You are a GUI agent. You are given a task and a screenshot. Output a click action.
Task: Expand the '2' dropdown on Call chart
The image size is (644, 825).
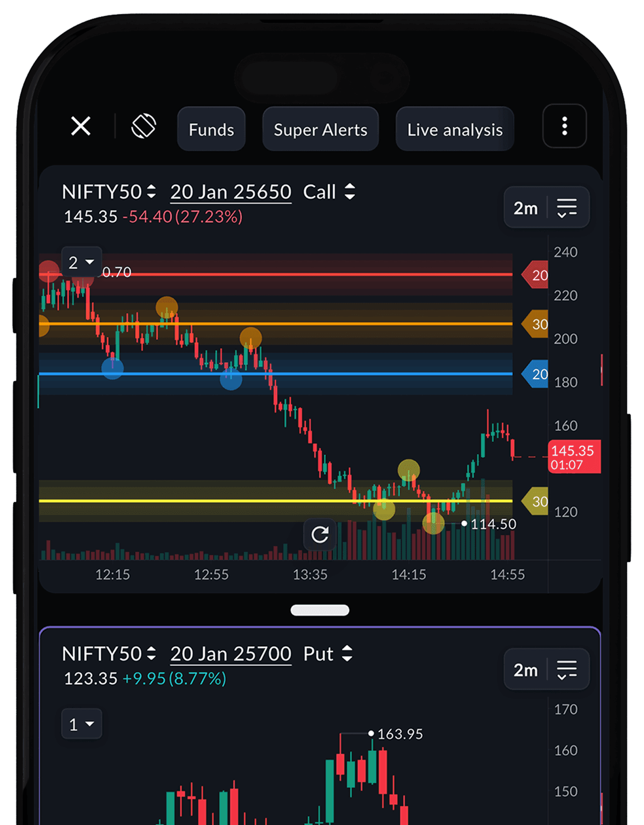point(81,262)
